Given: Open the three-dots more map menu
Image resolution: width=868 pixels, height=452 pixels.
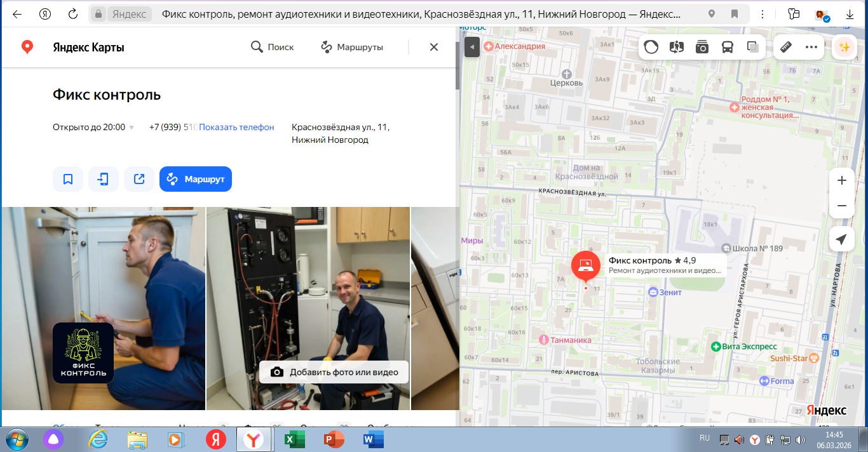Looking at the screenshot, I should click(x=811, y=47).
